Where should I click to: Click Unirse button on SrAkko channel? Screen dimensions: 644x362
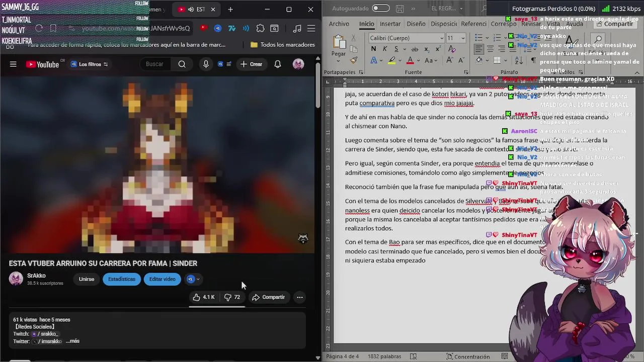[87, 279]
